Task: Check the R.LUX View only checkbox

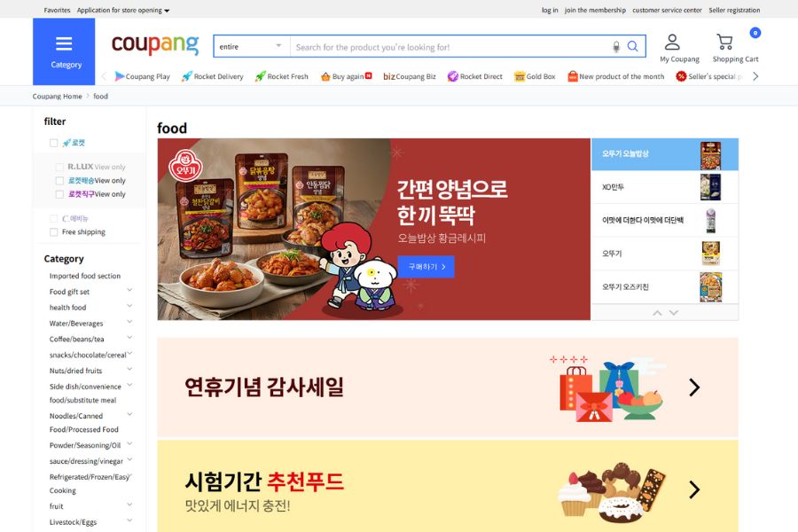Action: (59, 167)
